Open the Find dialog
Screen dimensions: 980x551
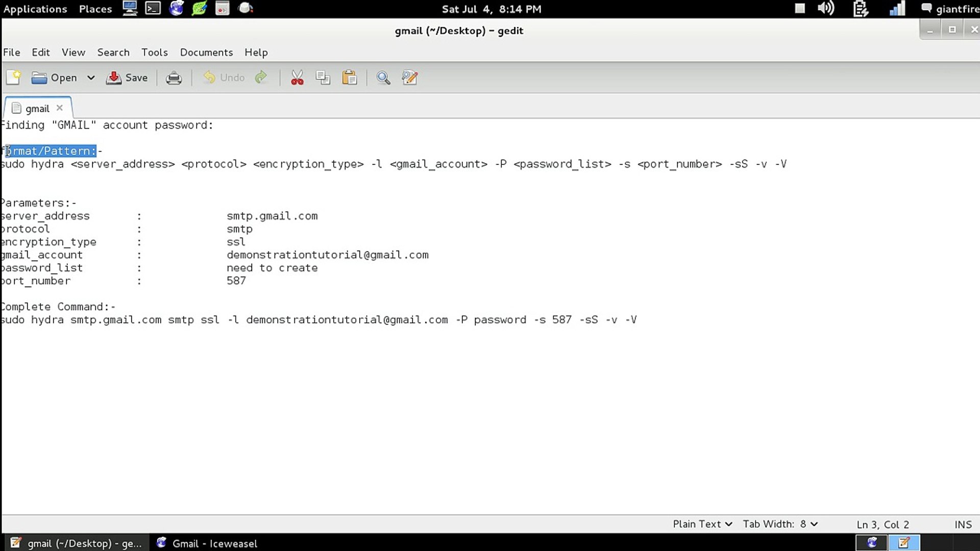pyautogui.click(x=383, y=78)
